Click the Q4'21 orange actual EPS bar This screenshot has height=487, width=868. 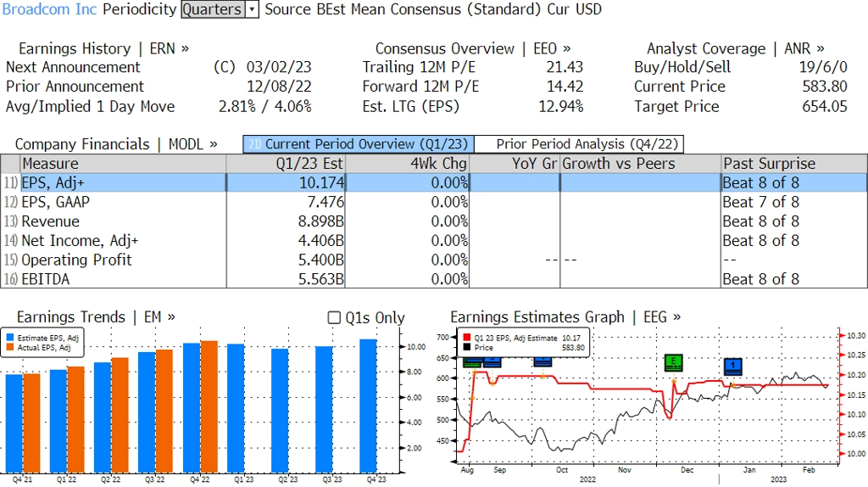pos(31,423)
